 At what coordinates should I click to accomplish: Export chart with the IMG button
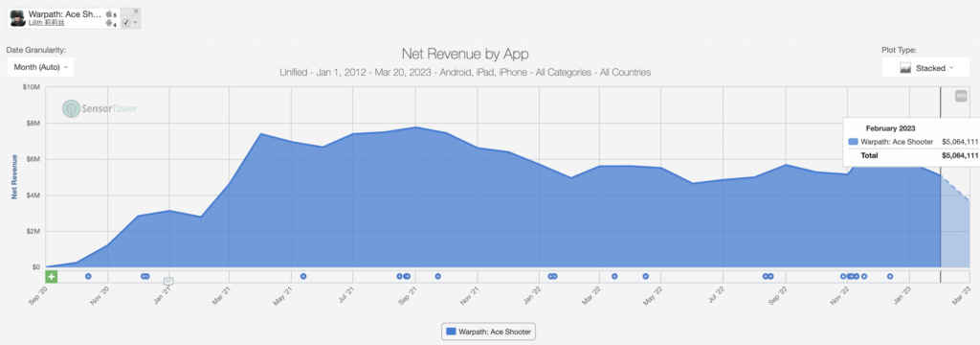tap(961, 96)
